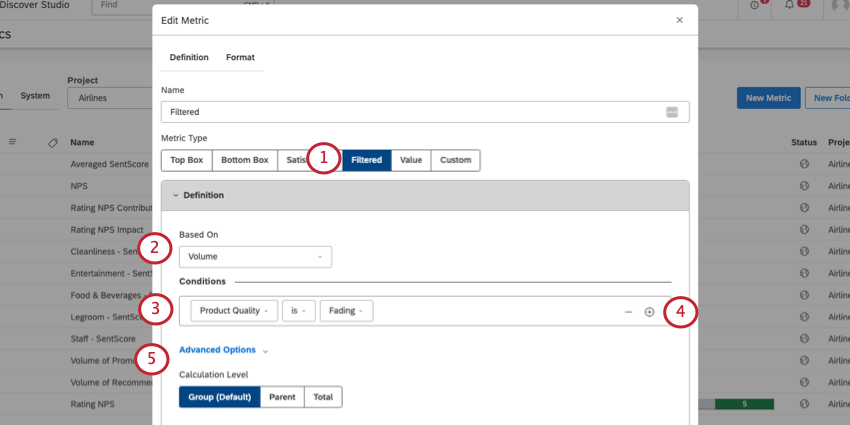
Task: Open the notifications bell icon
Action: pyautogui.click(x=790, y=5)
